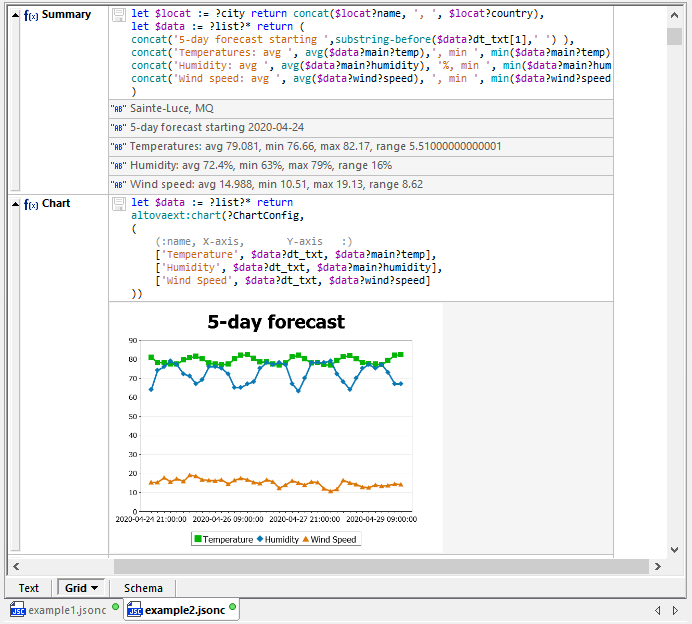
Task: Click string type icon for Sainte-Luce, MQ
Action: (x=119, y=108)
